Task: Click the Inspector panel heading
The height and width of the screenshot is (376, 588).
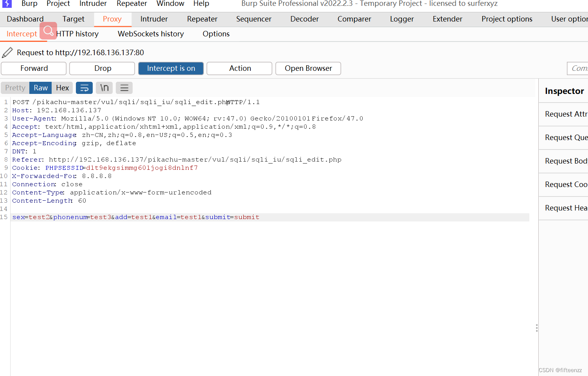Action: [565, 91]
